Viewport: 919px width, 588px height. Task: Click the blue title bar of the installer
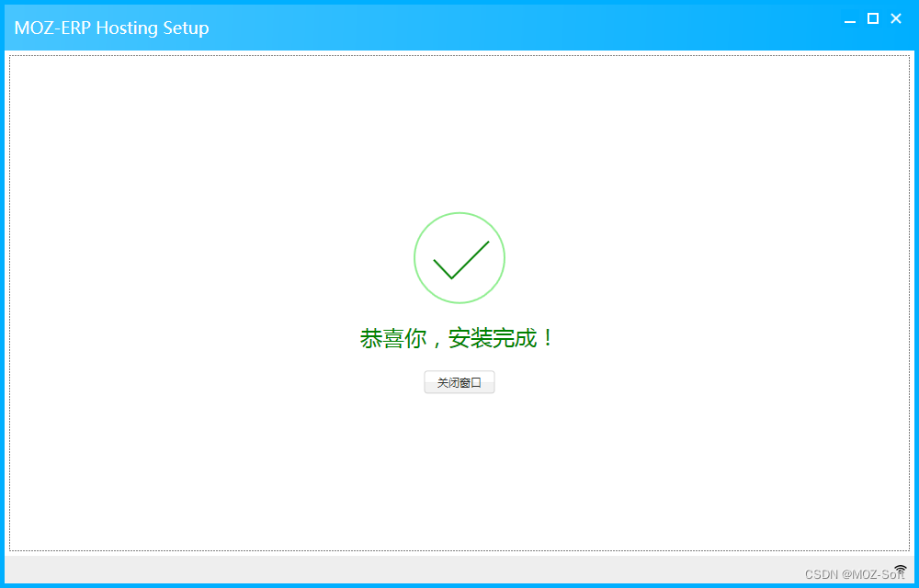pyautogui.click(x=459, y=28)
